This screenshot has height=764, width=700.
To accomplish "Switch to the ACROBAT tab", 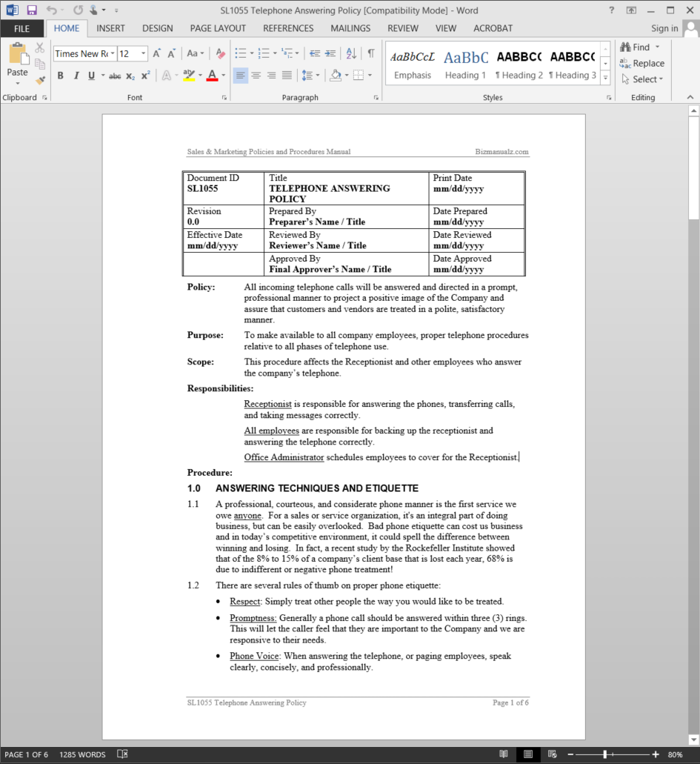I will pos(493,28).
